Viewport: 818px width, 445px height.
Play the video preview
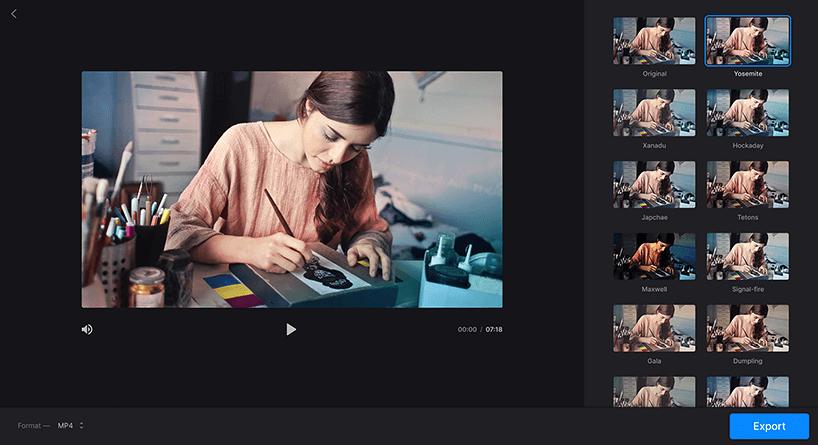(x=291, y=329)
